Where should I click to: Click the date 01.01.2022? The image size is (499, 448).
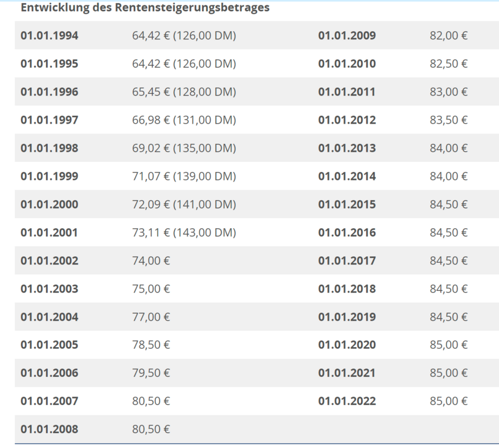point(347,401)
